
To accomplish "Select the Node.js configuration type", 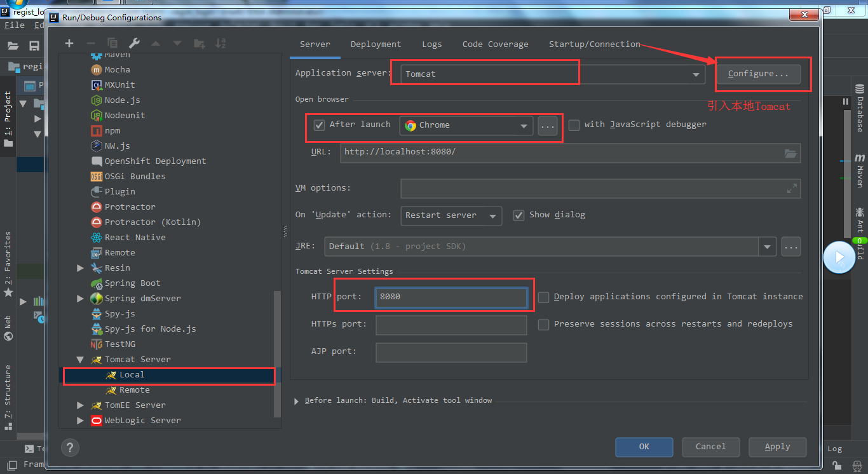I will 122,100.
